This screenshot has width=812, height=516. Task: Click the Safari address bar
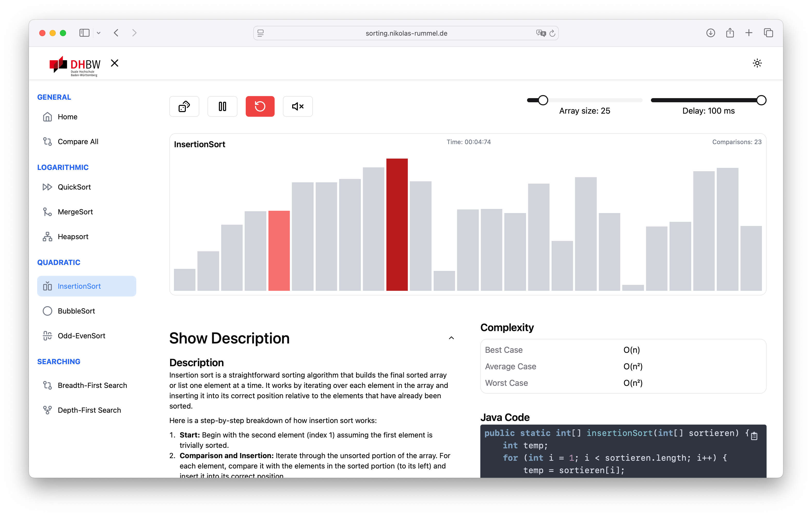[406, 33]
